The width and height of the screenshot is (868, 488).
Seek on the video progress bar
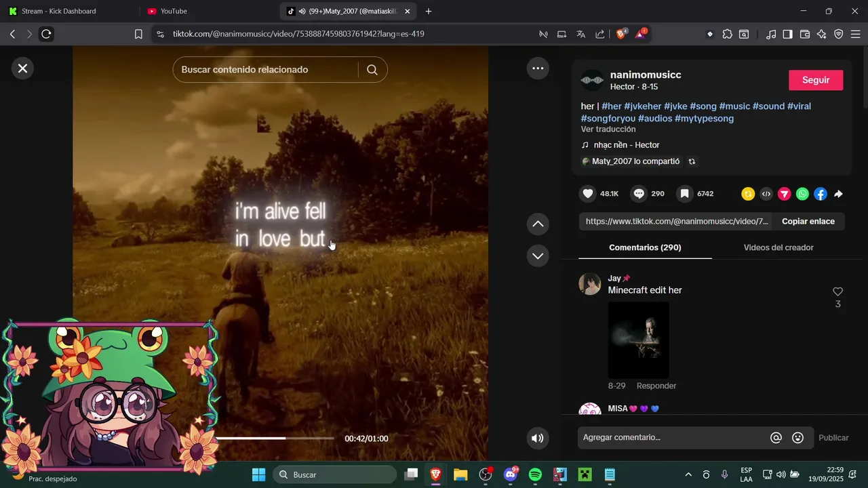274,439
